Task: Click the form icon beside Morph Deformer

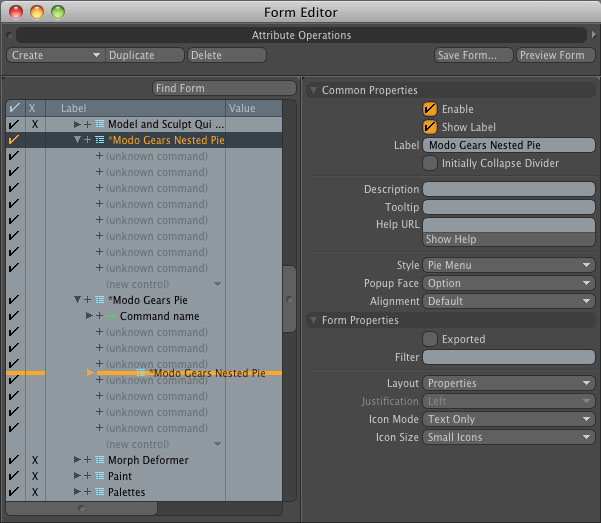Action: pyautogui.click(x=100, y=460)
